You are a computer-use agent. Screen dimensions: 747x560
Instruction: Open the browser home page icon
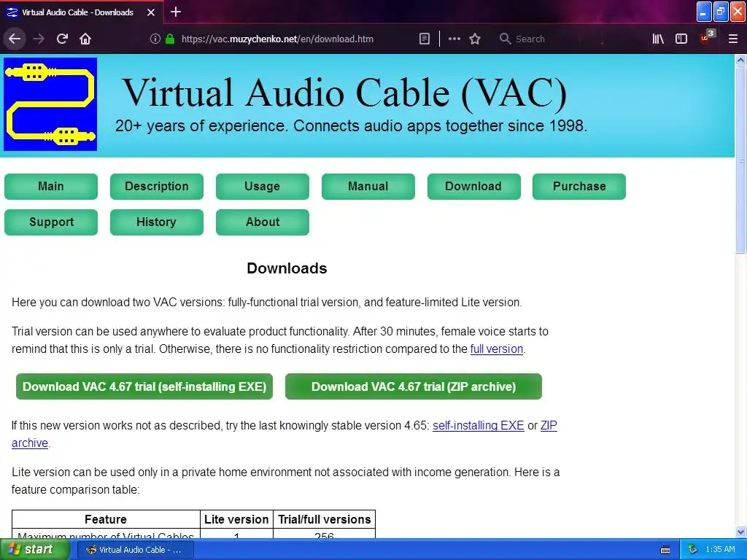[x=85, y=39]
